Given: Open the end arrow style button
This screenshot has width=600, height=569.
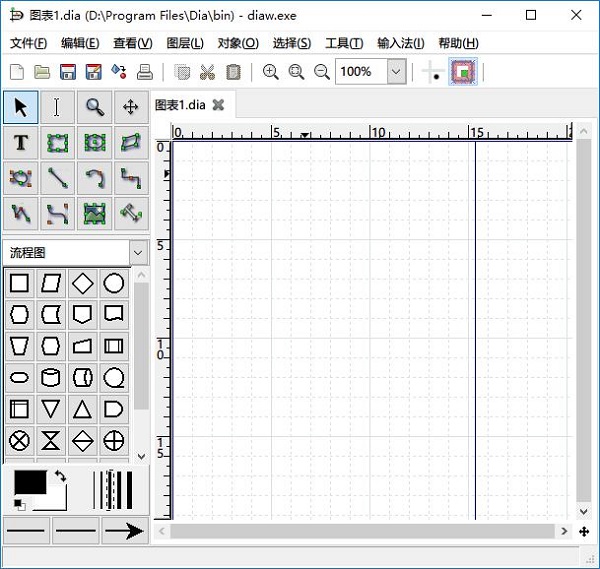Looking at the screenshot, I should (x=125, y=530).
